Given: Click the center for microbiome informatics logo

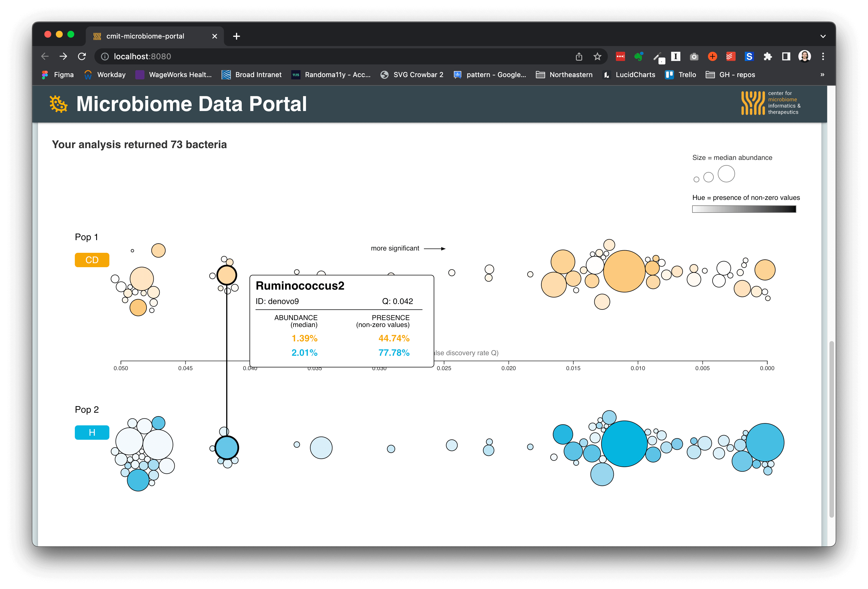Looking at the screenshot, I should pyautogui.click(x=771, y=103).
